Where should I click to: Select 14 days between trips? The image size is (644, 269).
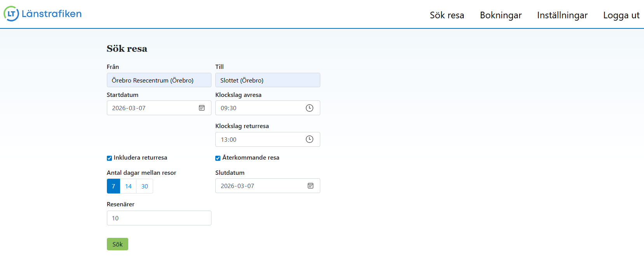(x=128, y=186)
